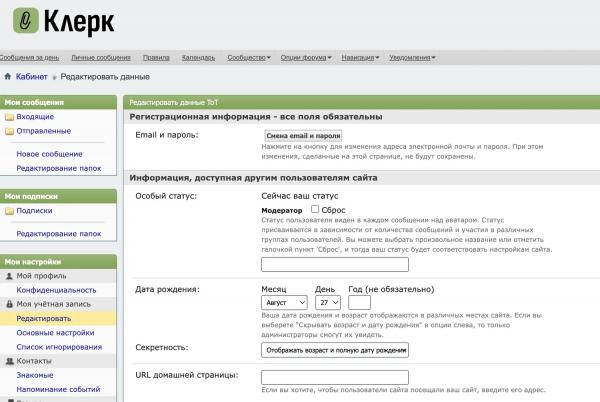Open Личные сообщения menu item
This screenshot has height=402, width=600.
(x=101, y=57)
